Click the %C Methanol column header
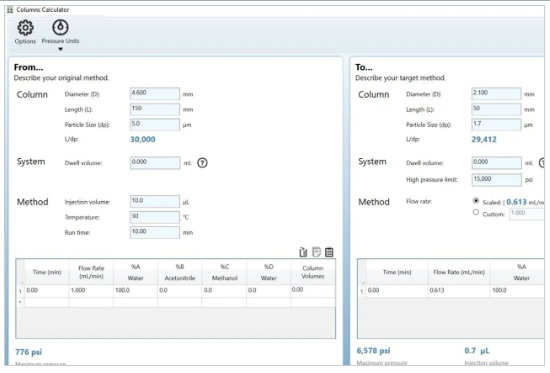Image resolution: width=550 pixels, height=373 pixels. (224, 272)
